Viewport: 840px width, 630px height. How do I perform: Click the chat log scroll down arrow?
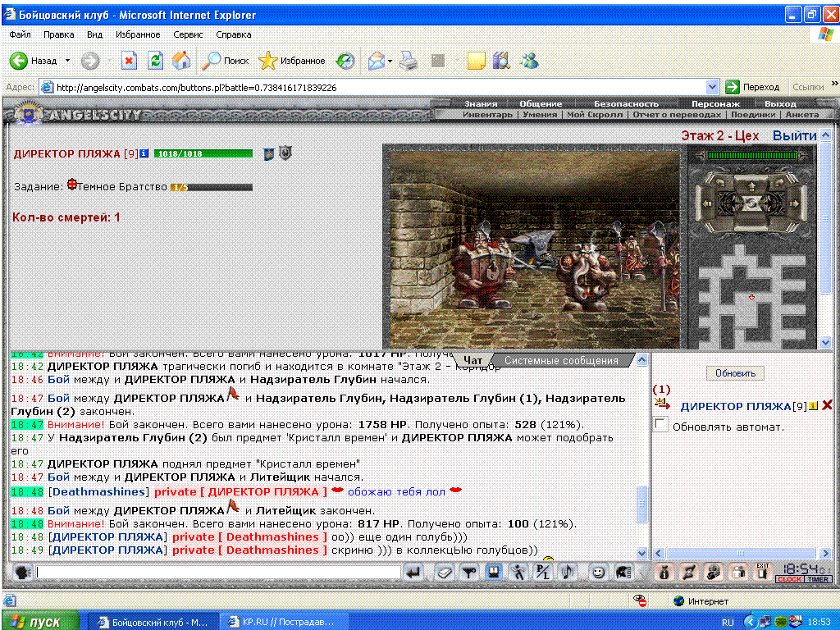[x=641, y=552]
